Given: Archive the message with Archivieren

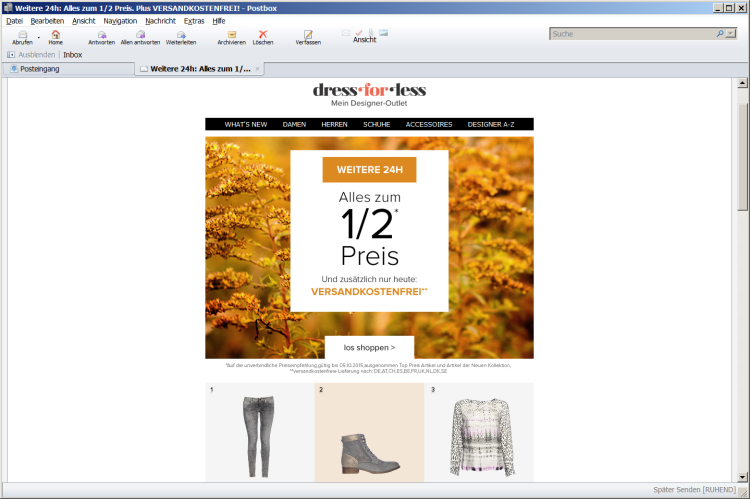Looking at the screenshot, I should 231,35.
